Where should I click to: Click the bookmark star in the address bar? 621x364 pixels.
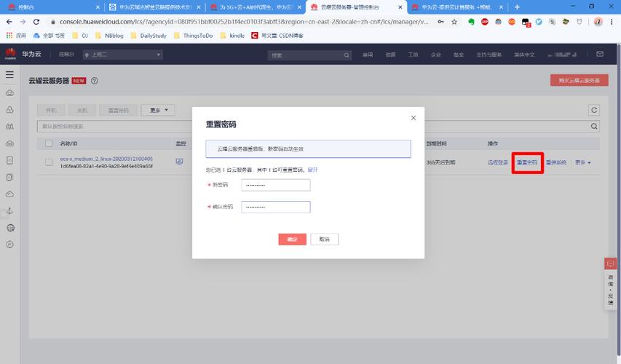pos(454,22)
